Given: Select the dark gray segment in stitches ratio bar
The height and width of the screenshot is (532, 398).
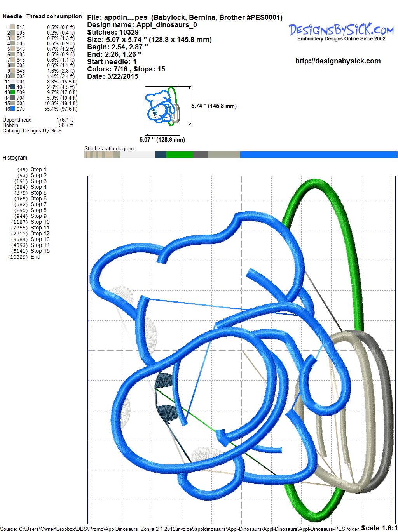Looking at the screenshot, I should pyautogui.click(x=200, y=155).
